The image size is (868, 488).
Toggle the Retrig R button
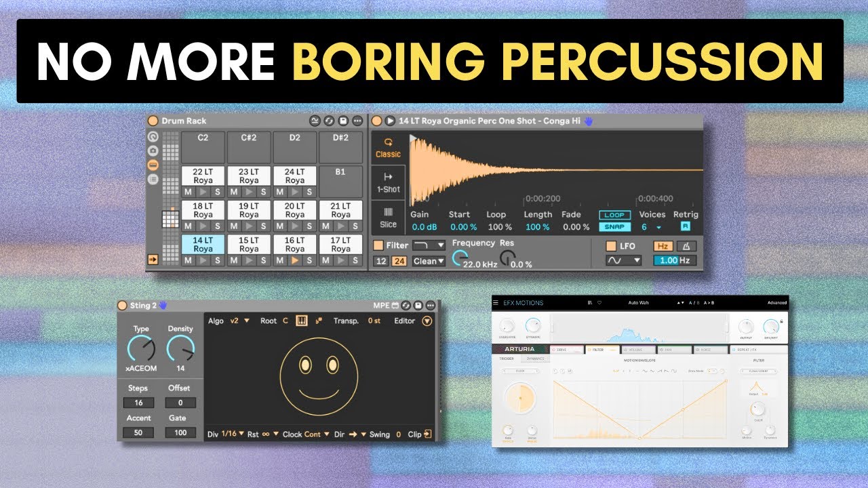click(686, 227)
